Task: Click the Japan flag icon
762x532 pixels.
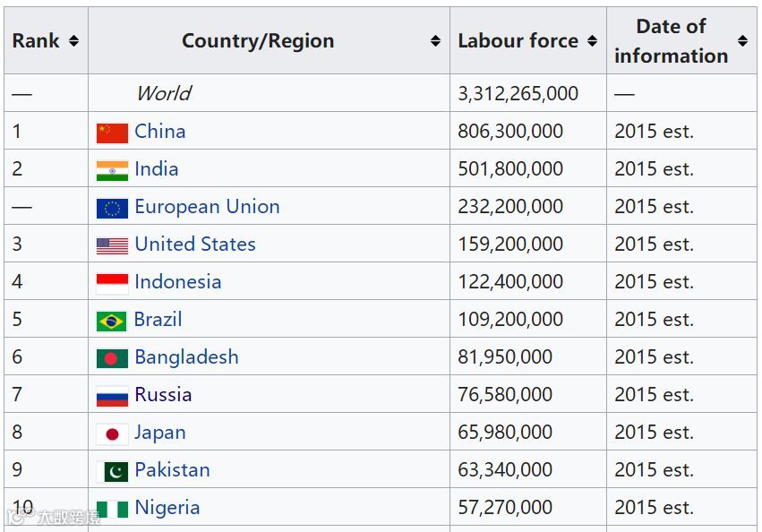Action: point(112,433)
